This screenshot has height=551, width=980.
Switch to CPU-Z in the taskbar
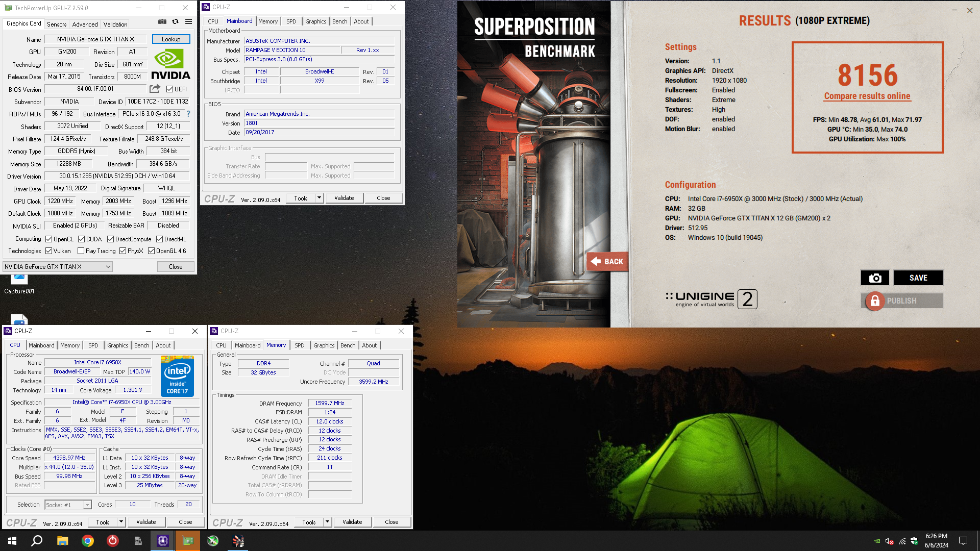pos(163,541)
